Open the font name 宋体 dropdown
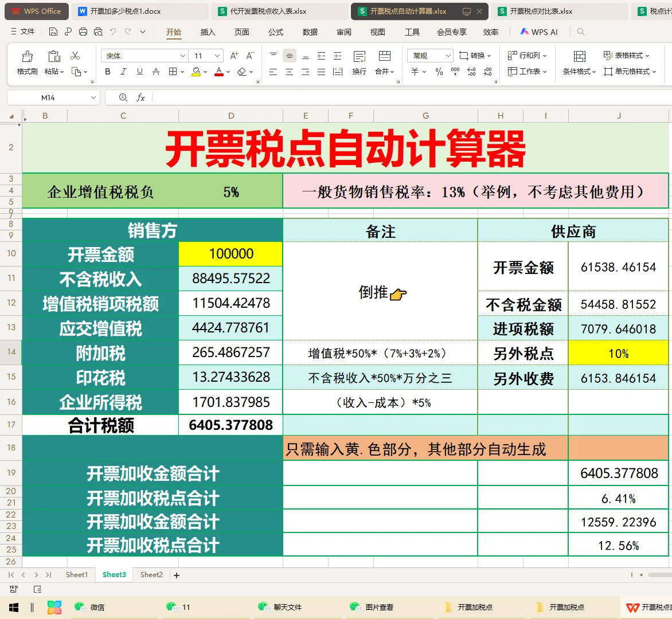This screenshot has width=672, height=619. pos(182,56)
